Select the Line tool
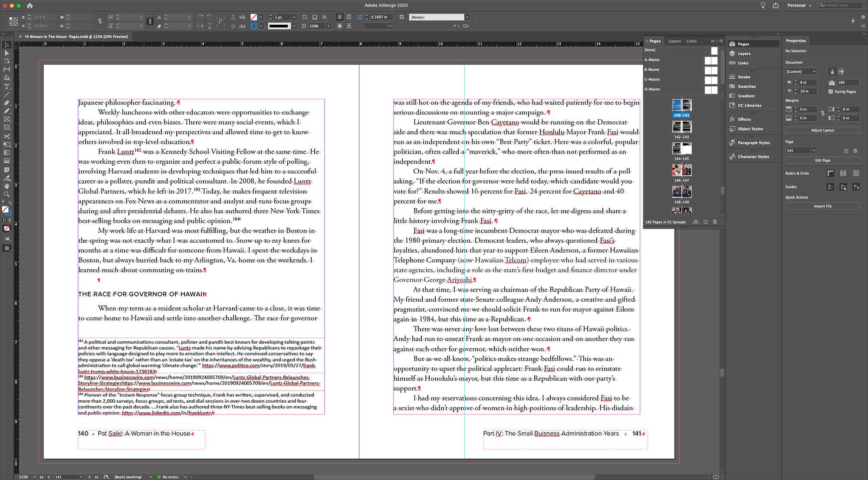The image size is (868, 480). [7, 95]
